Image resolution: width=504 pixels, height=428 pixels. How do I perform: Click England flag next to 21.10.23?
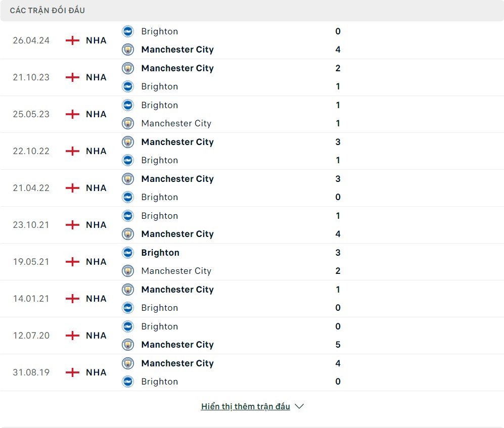73,77
